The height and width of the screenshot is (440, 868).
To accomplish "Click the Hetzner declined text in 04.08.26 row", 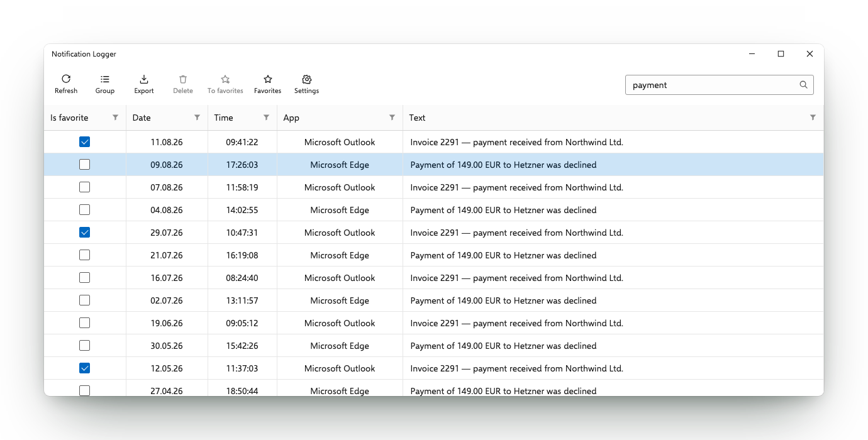I will [503, 210].
